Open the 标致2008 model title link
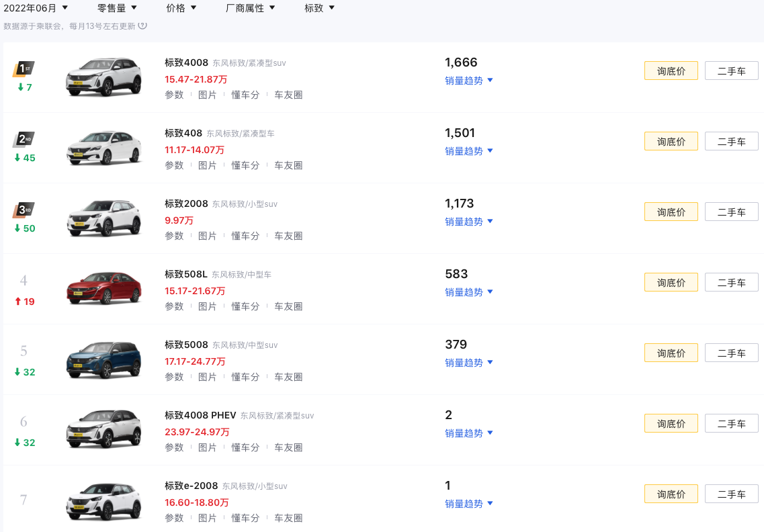This screenshot has width=764, height=532. pos(186,204)
